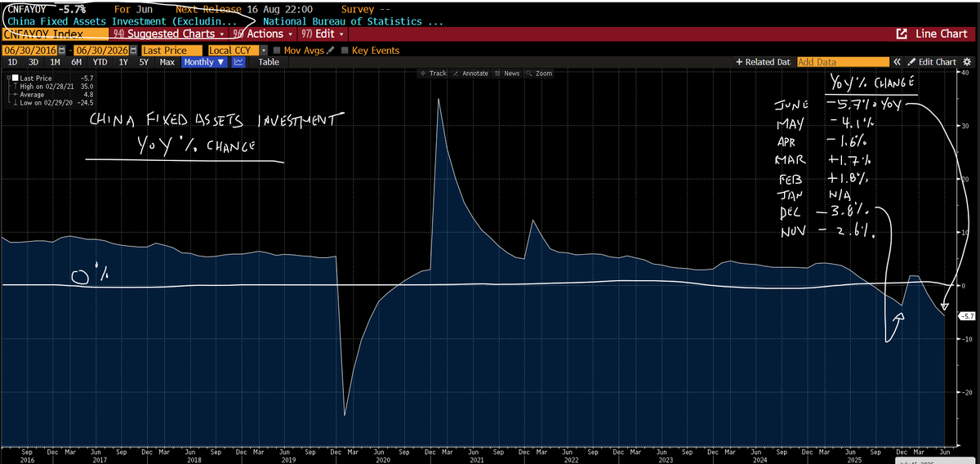This screenshot has height=464, width=980.
Task: Select the News overlay tool
Action: 507,74
